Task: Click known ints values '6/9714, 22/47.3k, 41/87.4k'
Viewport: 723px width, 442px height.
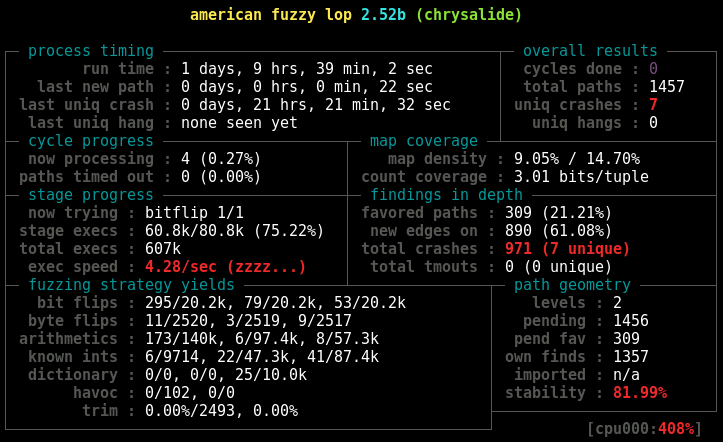Action: (x=262, y=356)
